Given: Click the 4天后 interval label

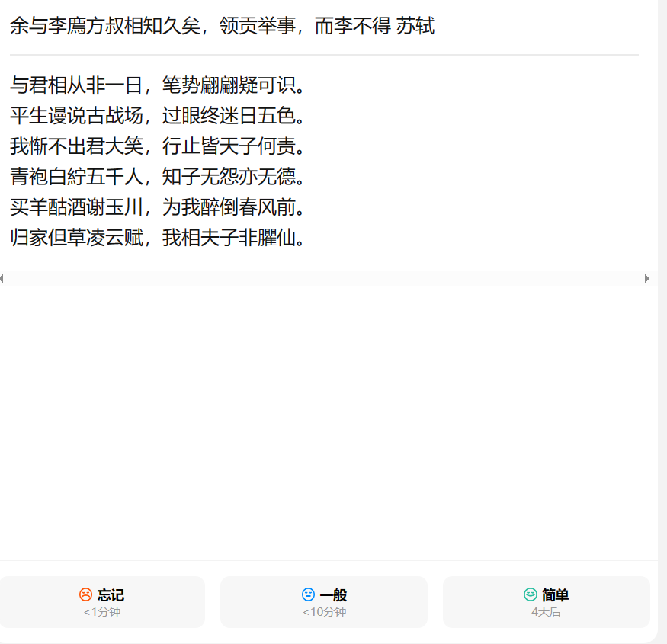Looking at the screenshot, I should (547, 612).
